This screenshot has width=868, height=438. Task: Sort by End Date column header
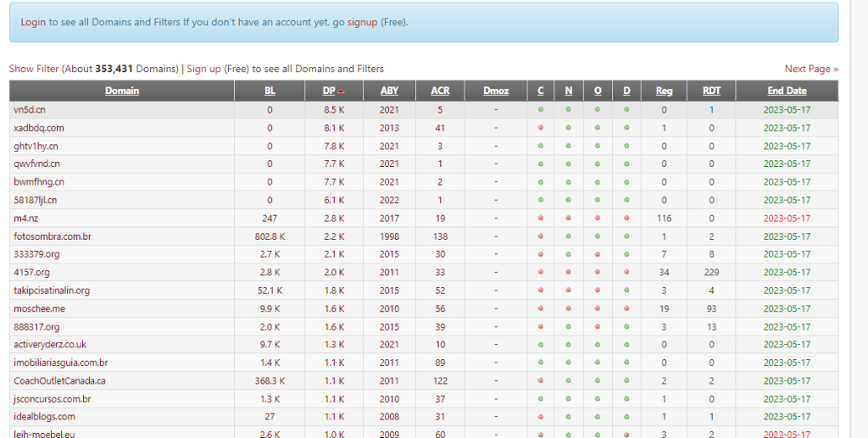pyautogui.click(x=786, y=91)
